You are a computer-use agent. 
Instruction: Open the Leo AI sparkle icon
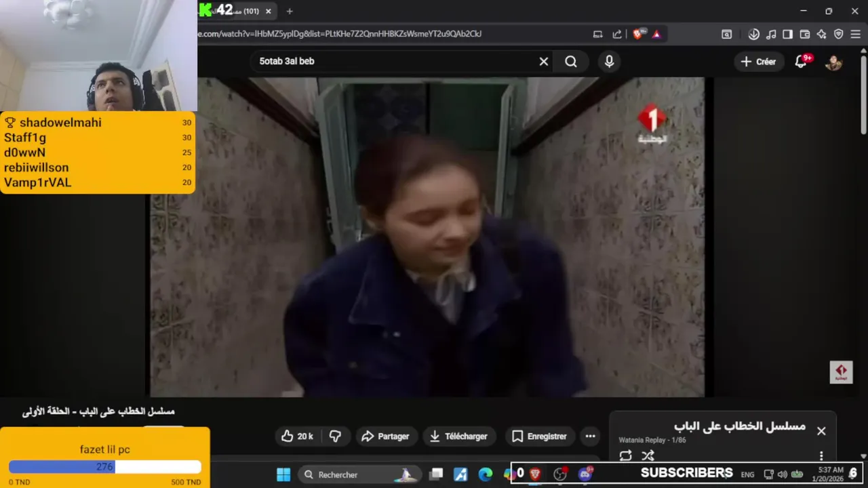(821, 34)
